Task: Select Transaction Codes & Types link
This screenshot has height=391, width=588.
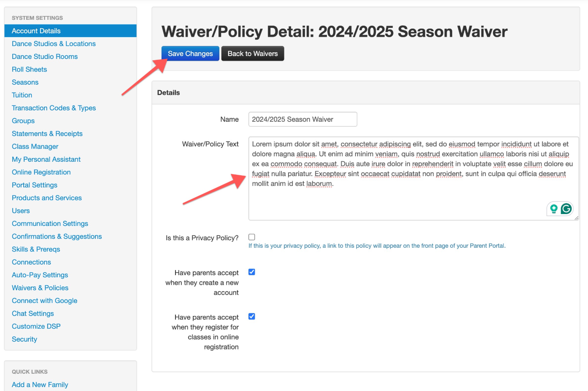Action: pos(54,108)
